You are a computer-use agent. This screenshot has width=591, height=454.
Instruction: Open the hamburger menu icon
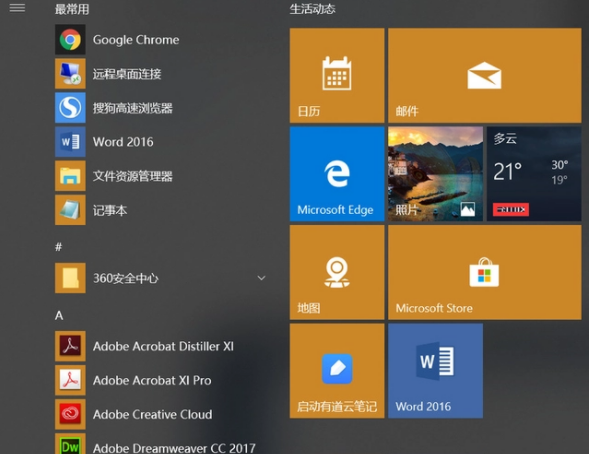(x=17, y=8)
